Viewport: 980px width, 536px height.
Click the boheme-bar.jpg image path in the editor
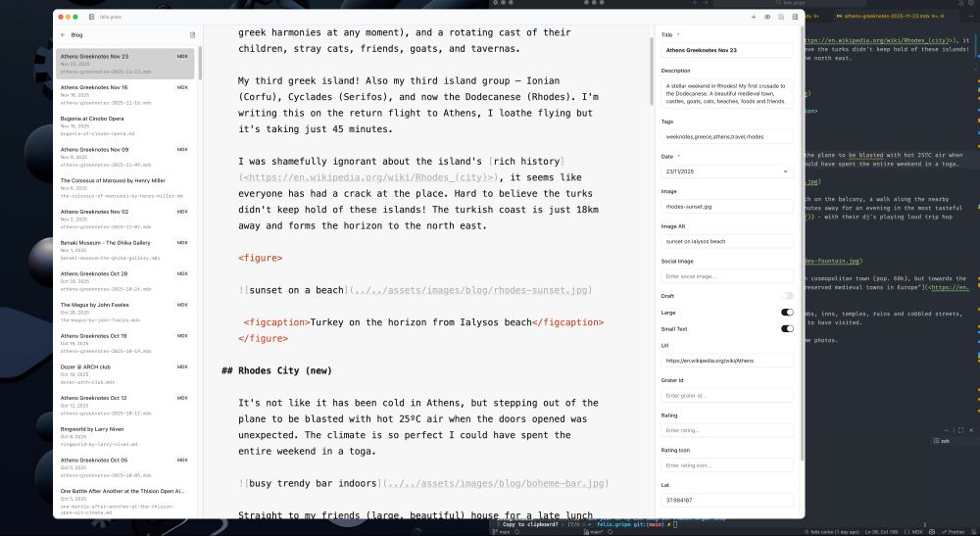pyautogui.click(x=496, y=483)
